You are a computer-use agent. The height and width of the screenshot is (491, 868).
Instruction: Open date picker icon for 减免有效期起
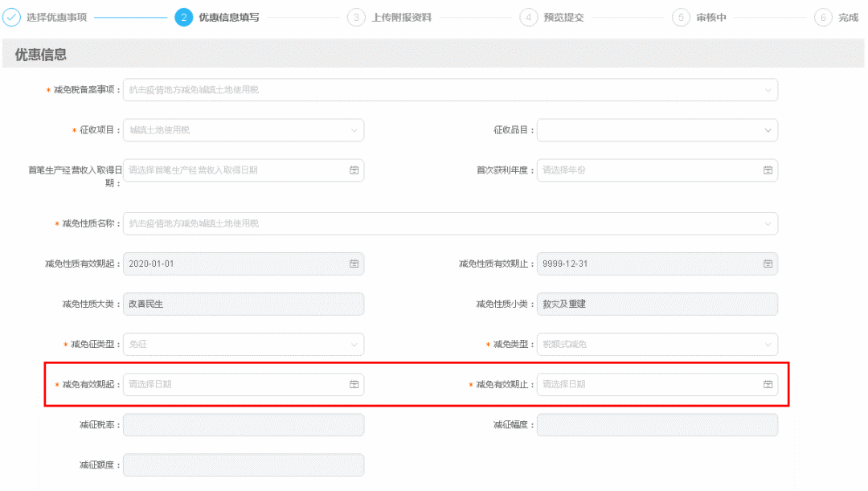point(354,385)
